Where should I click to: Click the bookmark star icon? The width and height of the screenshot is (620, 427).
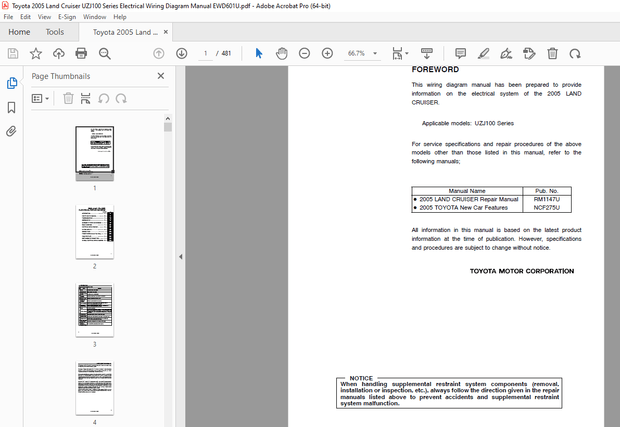pyautogui.click(x=36, y=53)
